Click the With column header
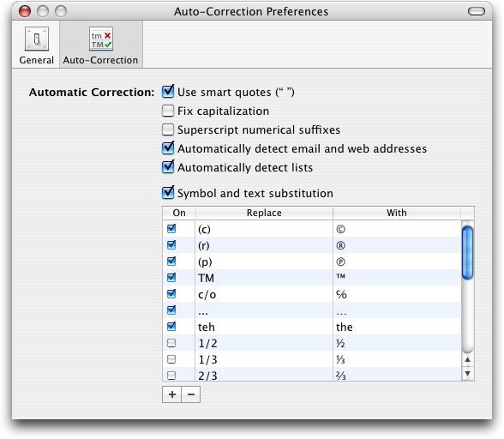The height and width of the screenshot is (439, 504). [x=397, y=213]
